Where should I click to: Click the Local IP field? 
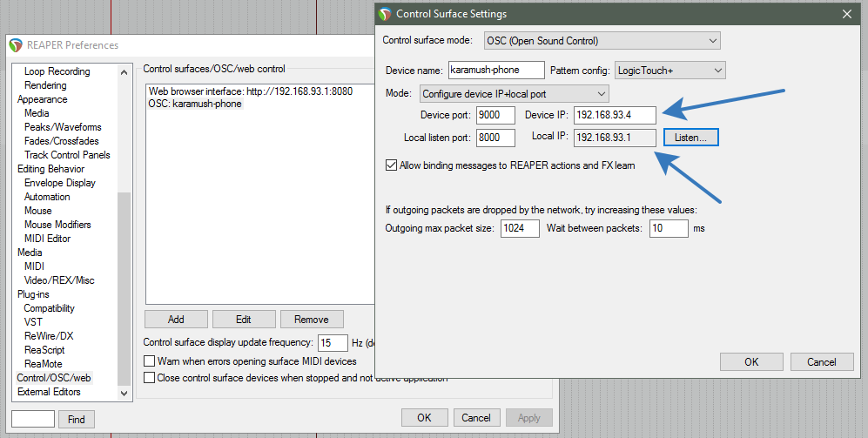tap(615, 138)
